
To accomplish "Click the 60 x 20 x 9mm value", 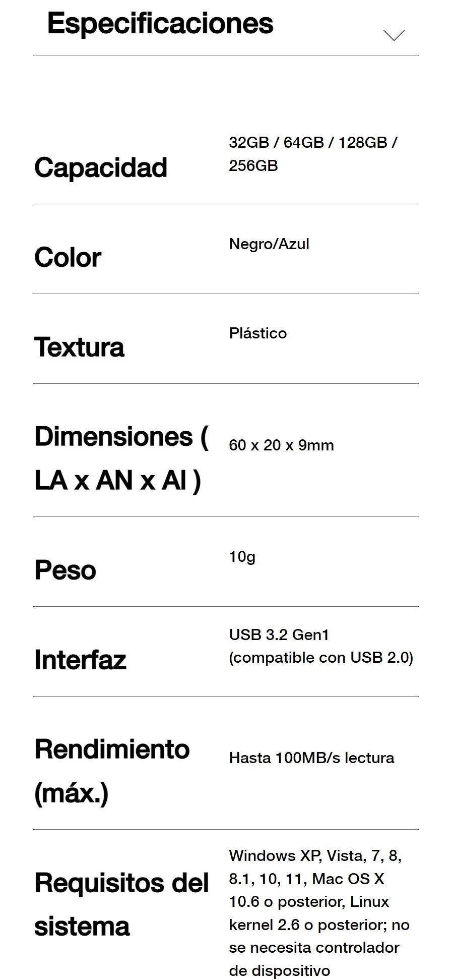I will pos(281,445).
